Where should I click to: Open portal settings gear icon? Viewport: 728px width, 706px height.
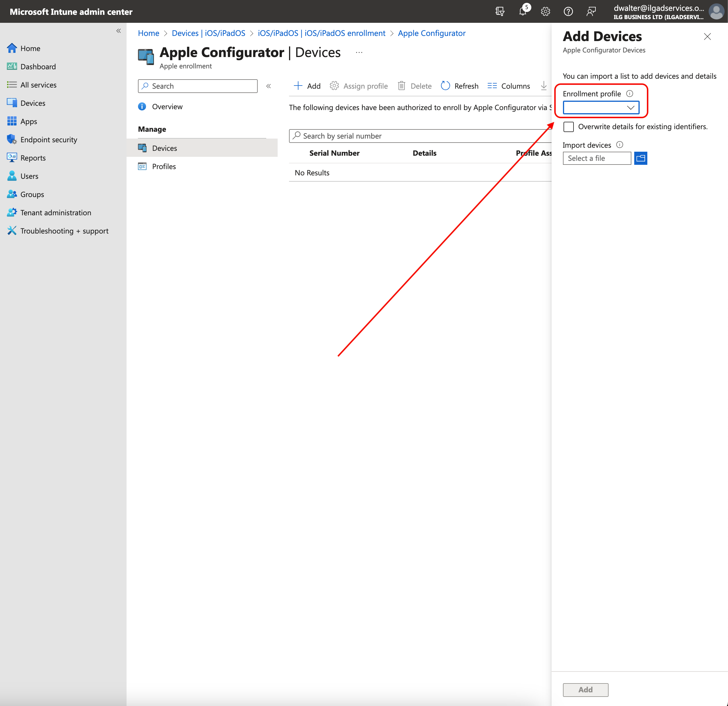[x=545, y=11]
